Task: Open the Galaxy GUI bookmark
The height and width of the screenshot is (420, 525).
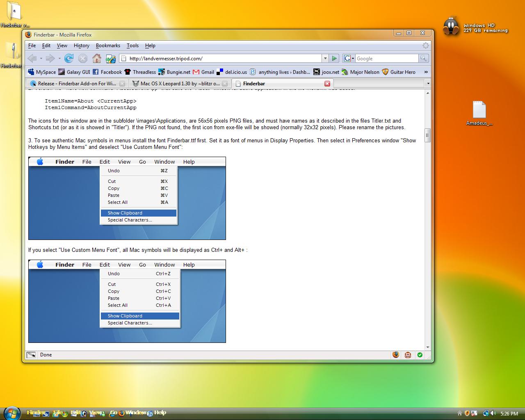Action: pyautogui.click(x=74, y=72)
